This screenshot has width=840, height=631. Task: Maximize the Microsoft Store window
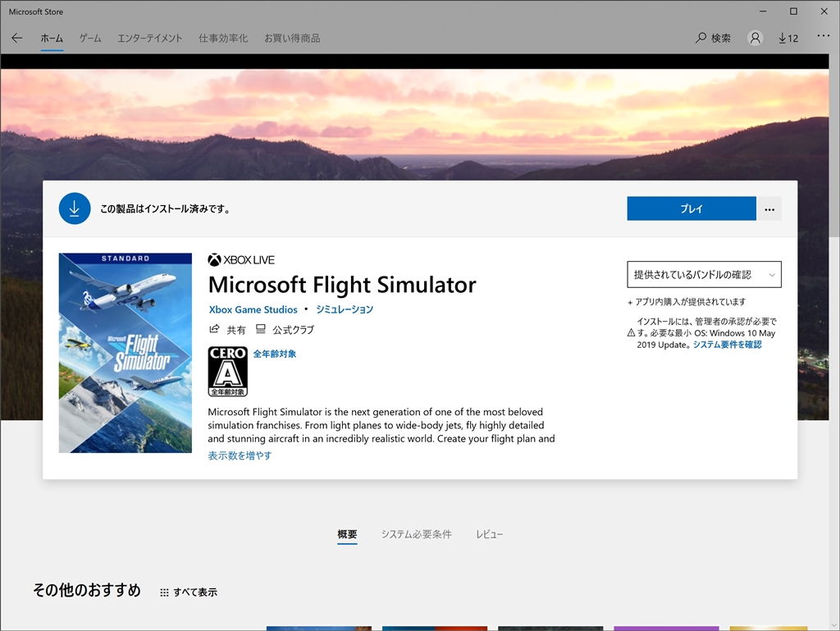point(793,11)
